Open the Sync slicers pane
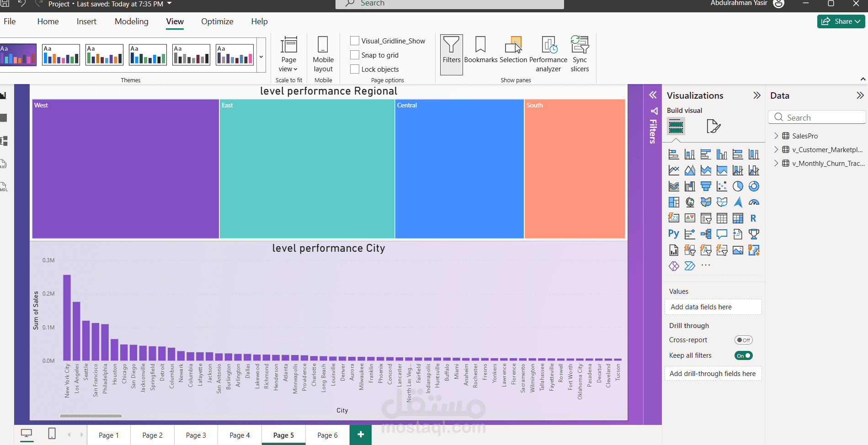 [x=580, y=54]
